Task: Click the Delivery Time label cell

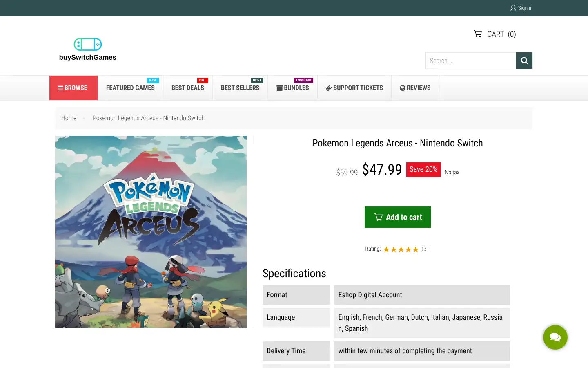Action: 296,351
